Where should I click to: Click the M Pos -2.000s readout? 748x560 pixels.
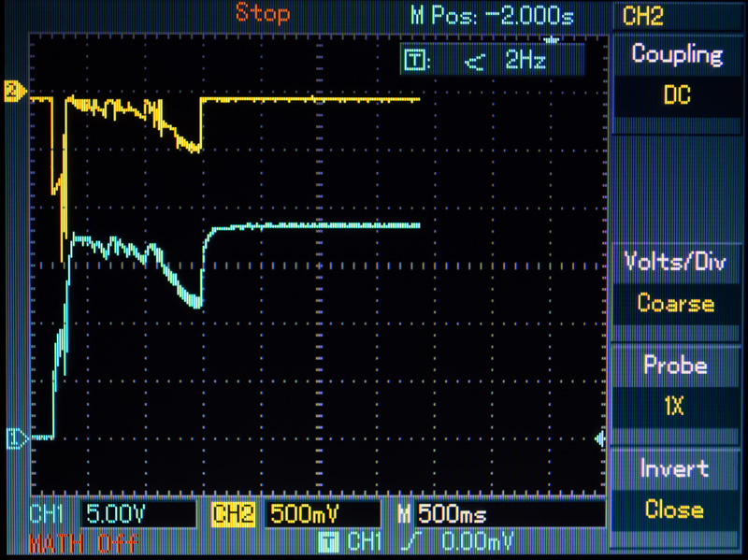(492, 15)
